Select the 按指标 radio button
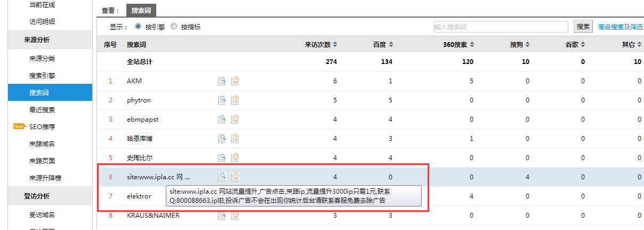644x230 pixels. pos(174,27)
